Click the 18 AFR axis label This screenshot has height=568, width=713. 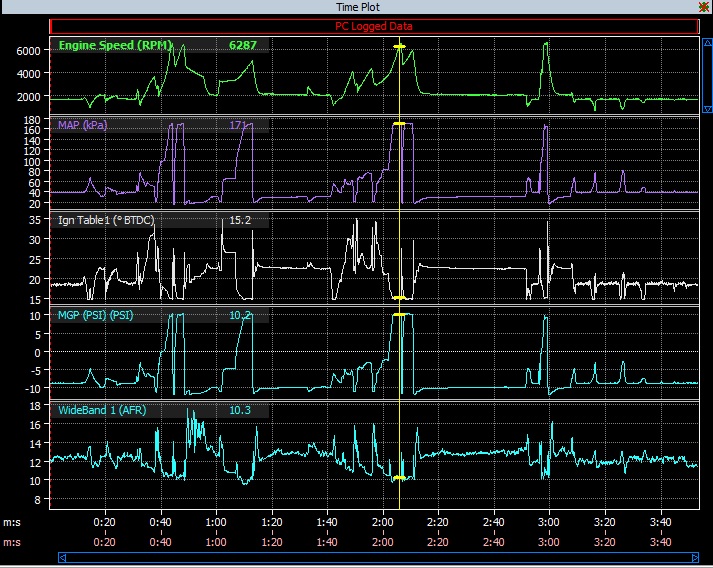(35, 405)
